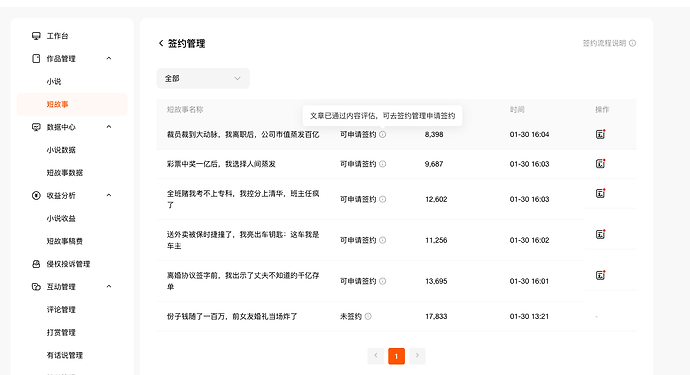Open 侵权投诉管理 menu item

68,264
